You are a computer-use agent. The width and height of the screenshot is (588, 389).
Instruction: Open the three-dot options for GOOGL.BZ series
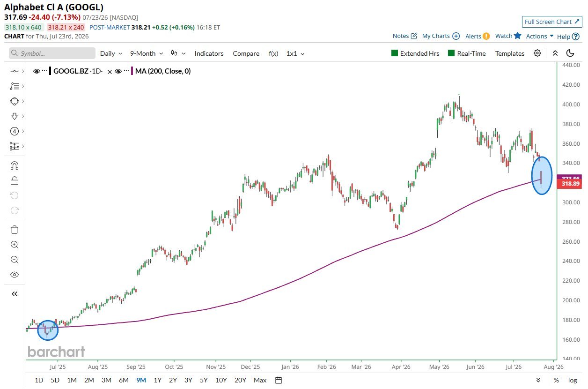click(x=44, y=71)
